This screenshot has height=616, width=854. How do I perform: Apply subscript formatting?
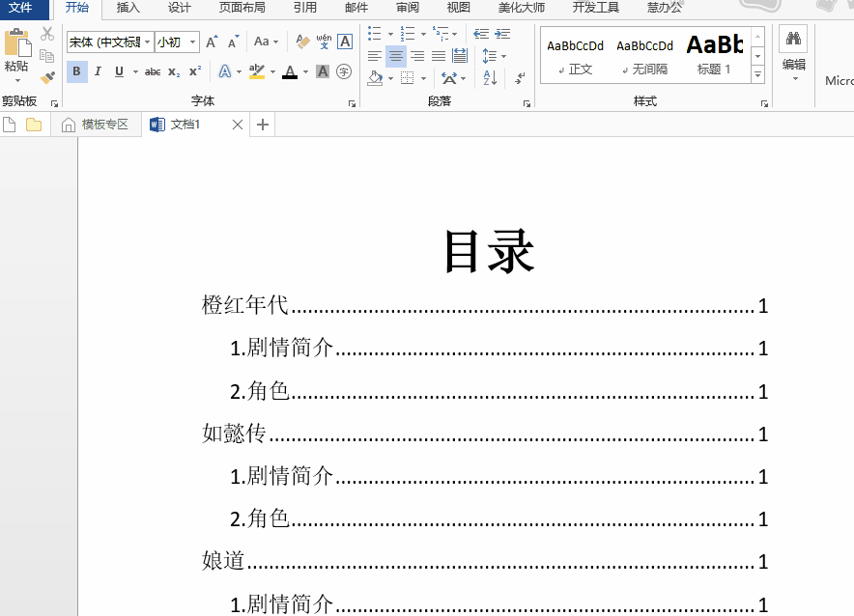point(174,71)
